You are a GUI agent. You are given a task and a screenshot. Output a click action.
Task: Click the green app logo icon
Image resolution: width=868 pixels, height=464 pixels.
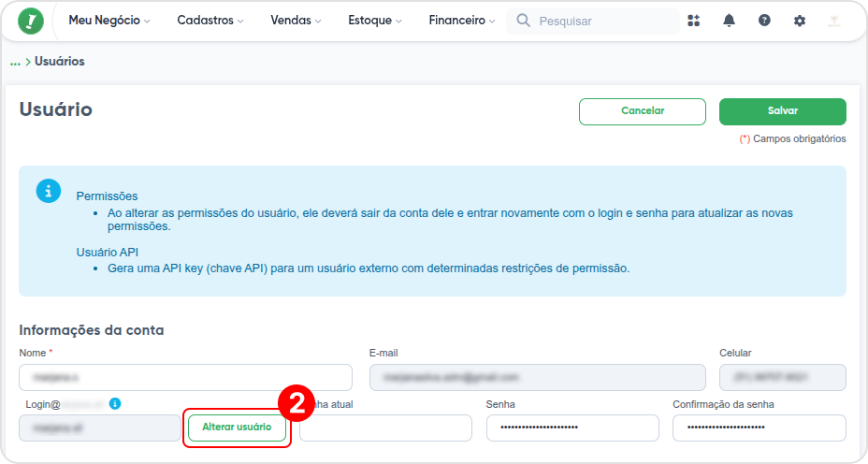[31, 21]
